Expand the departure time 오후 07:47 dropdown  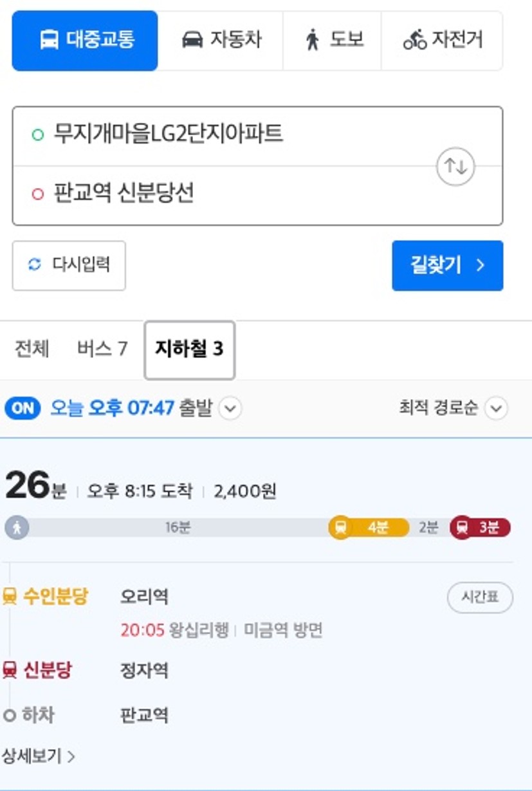[x=230, y=409]
